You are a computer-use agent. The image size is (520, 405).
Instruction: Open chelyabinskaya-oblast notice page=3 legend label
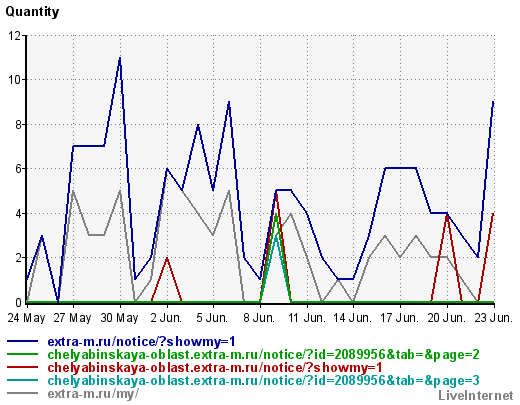pos(263,380)
